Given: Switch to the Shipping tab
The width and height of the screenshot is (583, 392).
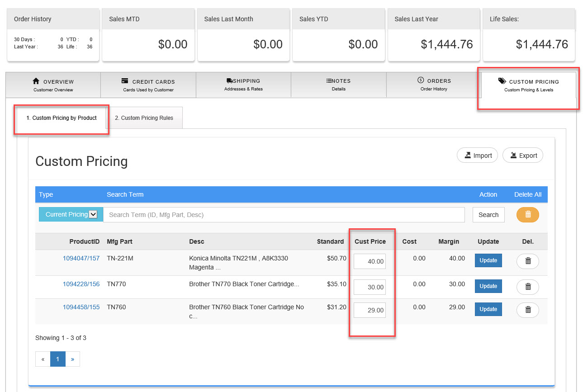Looking at the screenshot, I should [x=243, y=85].
